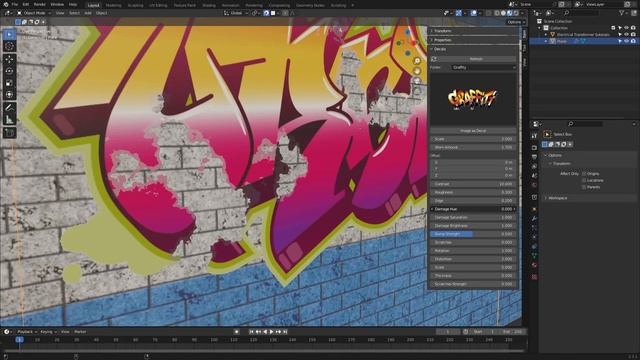Screen dimensions: 640x360
Task: Open the timeline Marker menu
Action: (x=80, y=332)
